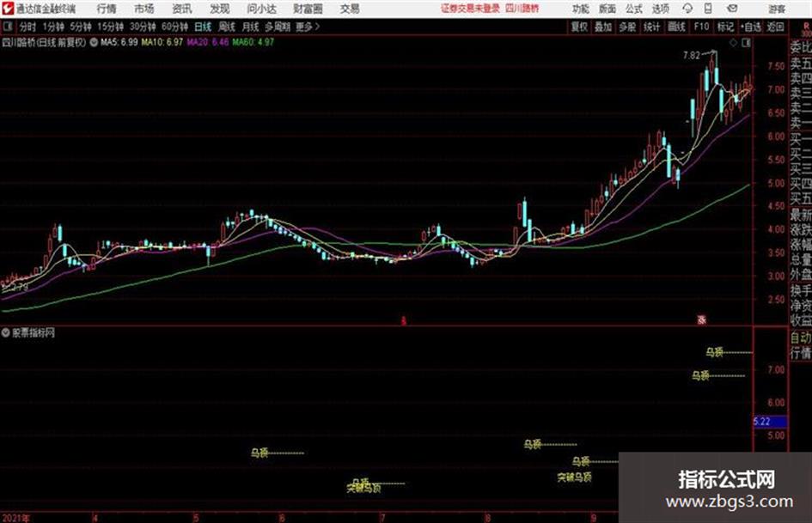812x523 pixels.
Task: Open the sub-indicator circle next to 股票指标网
Action: pyautogui.click(x=6, y=333)
